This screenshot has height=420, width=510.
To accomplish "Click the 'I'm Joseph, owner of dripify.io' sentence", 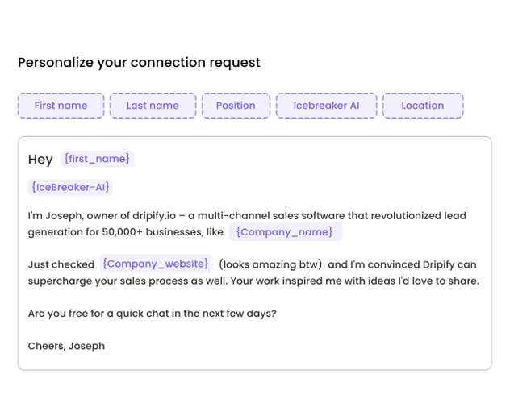I will pyautogui.click(x=247, y=216).
